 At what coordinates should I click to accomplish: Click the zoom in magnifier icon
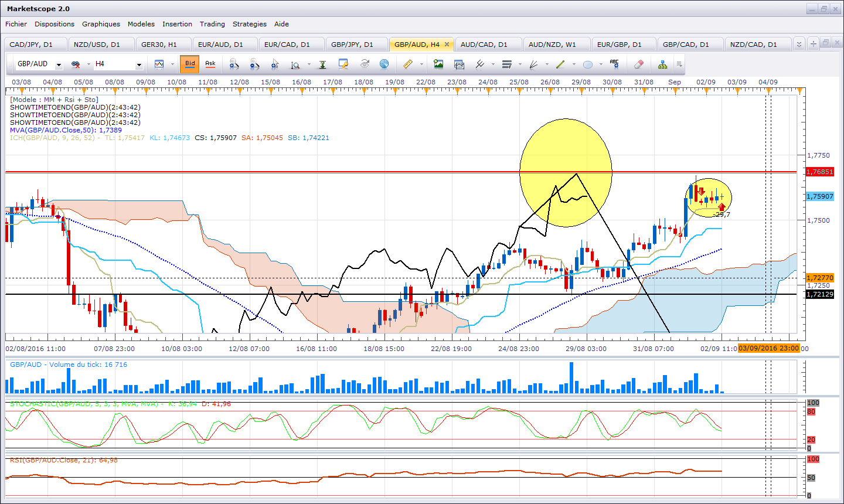click(x=234, y=64)
